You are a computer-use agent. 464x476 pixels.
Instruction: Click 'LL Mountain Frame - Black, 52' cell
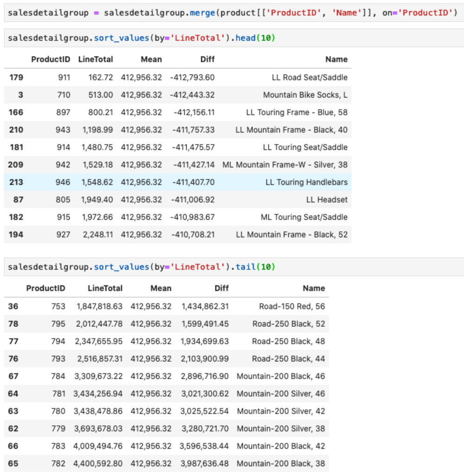pyautogui.click(x=292, y=235)
